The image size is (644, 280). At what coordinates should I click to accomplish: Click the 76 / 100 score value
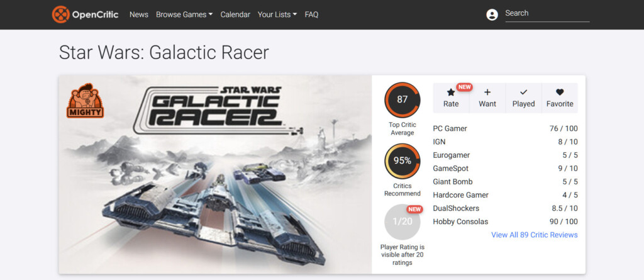pos(563,129)
